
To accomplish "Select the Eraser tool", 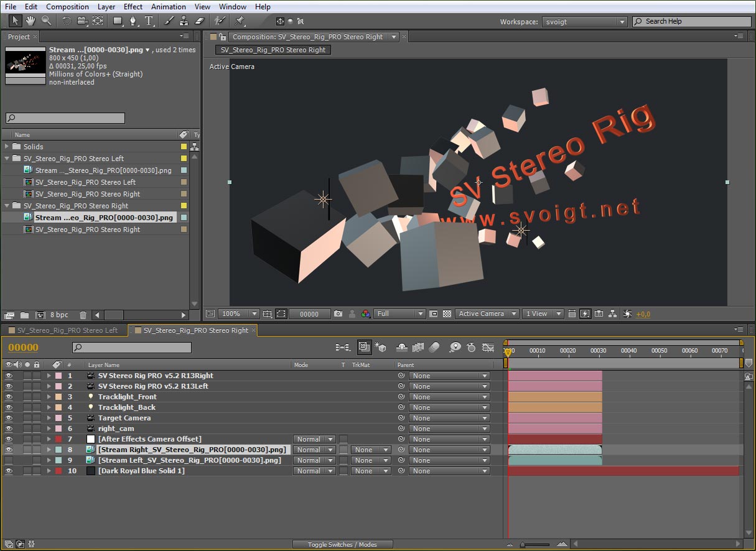I will 200,21.
